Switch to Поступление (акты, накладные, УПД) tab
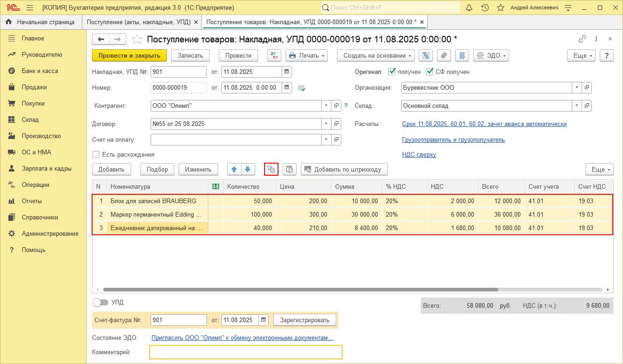Image resolution: width=623 pixels, height=364 pixels. click(138, 22)
